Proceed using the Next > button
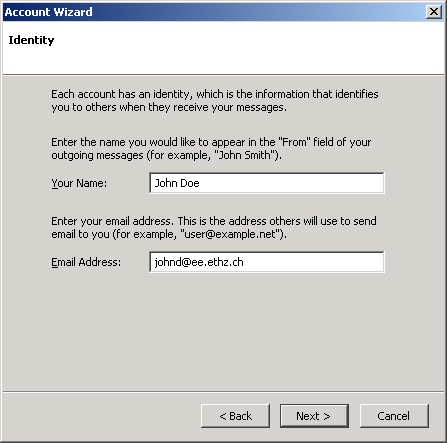The width and height of the screenshot is (447, 443). (x=314, y=416)
